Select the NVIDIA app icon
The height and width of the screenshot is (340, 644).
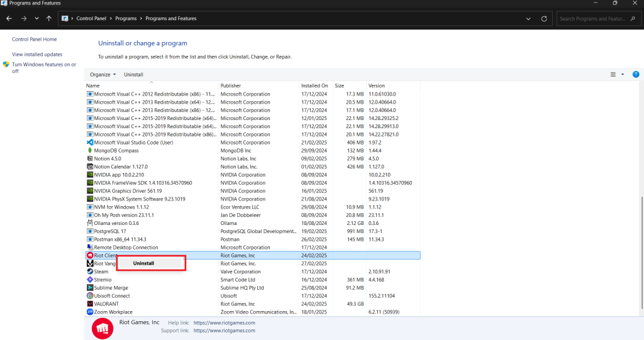point(90,175)
